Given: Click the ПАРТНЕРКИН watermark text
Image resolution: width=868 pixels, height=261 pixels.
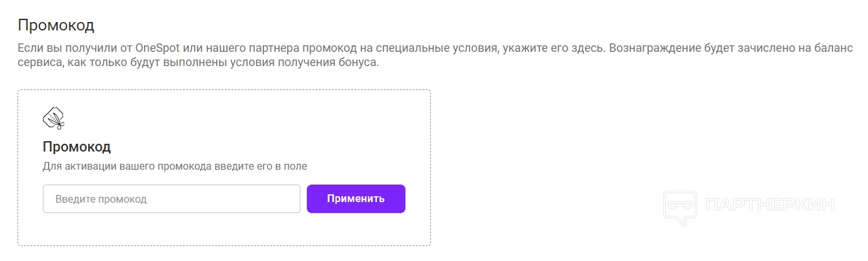Looking at the screenshot, I should tap(769, 205).
